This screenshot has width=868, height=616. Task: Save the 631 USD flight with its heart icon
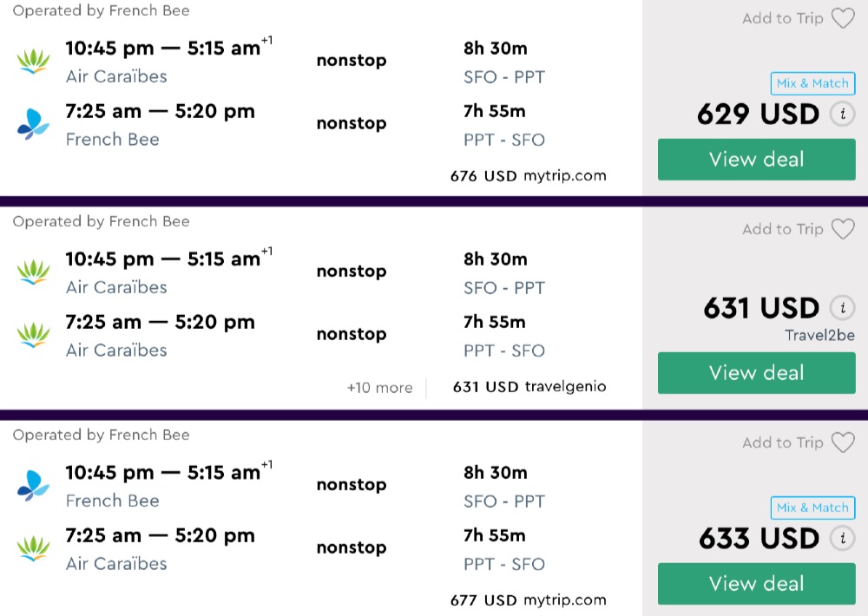coord(843,229)
